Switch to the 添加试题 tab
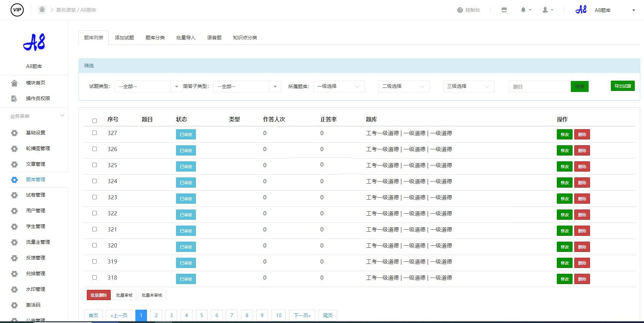The height and width of the screenshot is (323, 644). tap(124, 38)
